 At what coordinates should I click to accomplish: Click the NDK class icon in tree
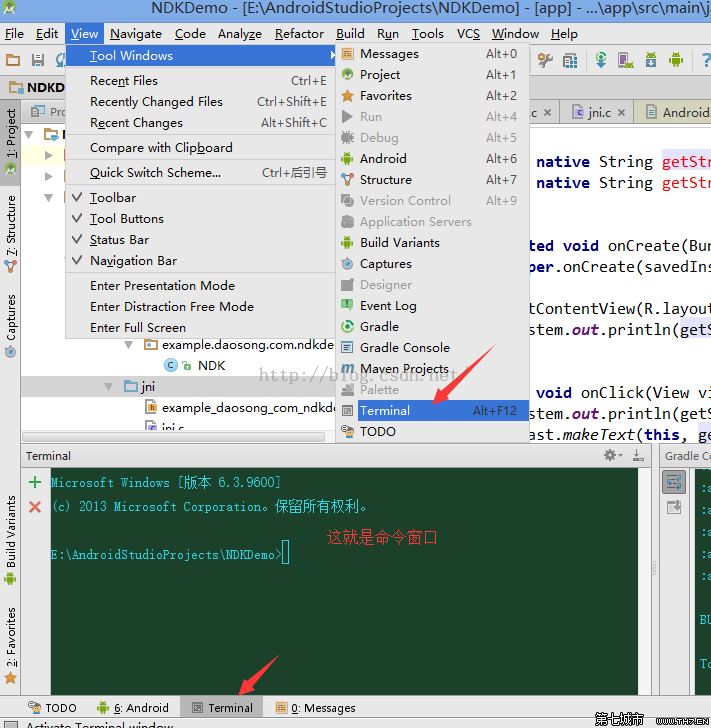click(171, 365)
